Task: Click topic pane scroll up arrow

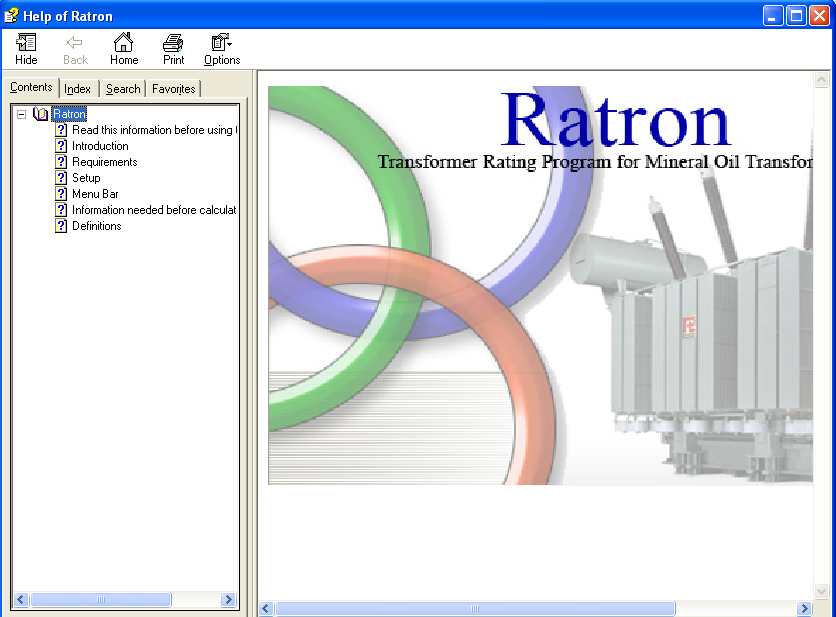Action: (x=822, y=80)
